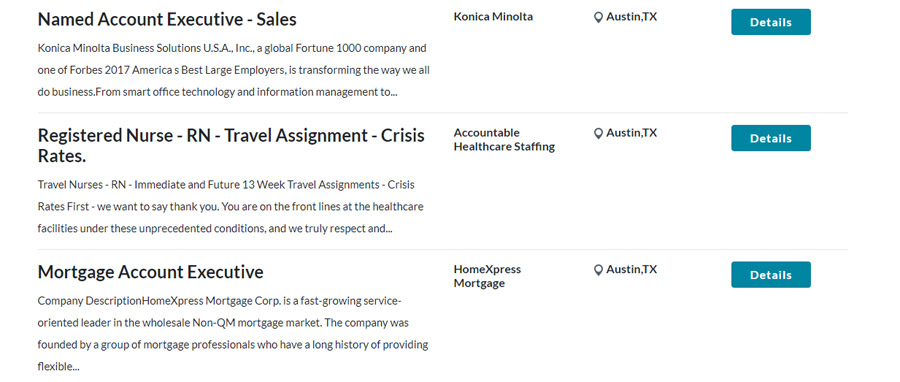Click the Konica Minolta Business Solutions description text
This screenshot has width=900, height=382.
coord(234,70)
